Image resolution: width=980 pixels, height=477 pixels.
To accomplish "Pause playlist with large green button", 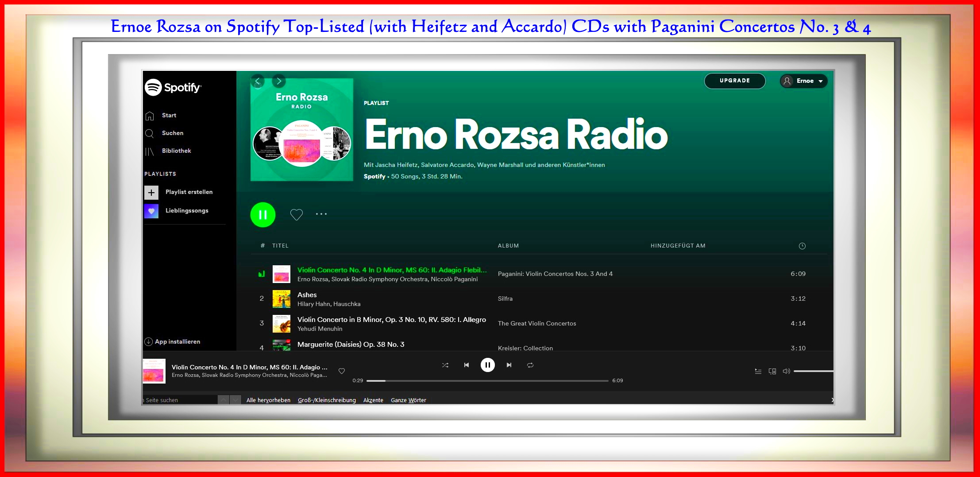I will (x=263, y=215).
